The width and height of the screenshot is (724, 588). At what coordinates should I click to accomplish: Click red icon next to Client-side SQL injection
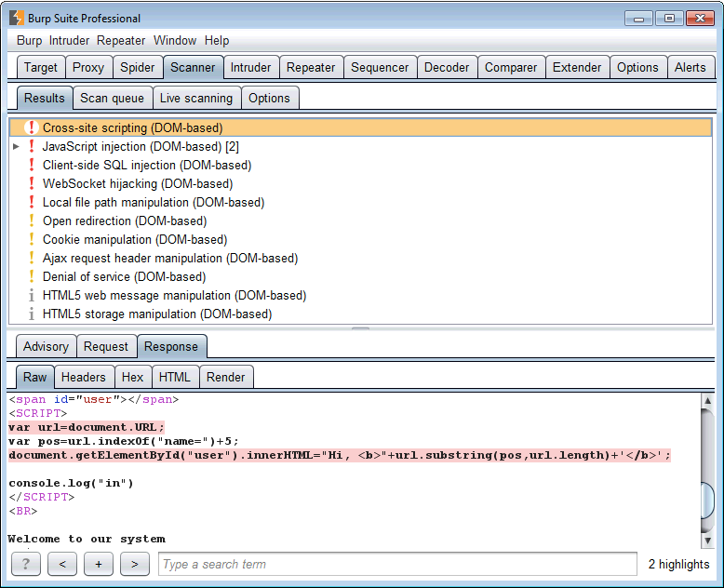coord(32,165)
